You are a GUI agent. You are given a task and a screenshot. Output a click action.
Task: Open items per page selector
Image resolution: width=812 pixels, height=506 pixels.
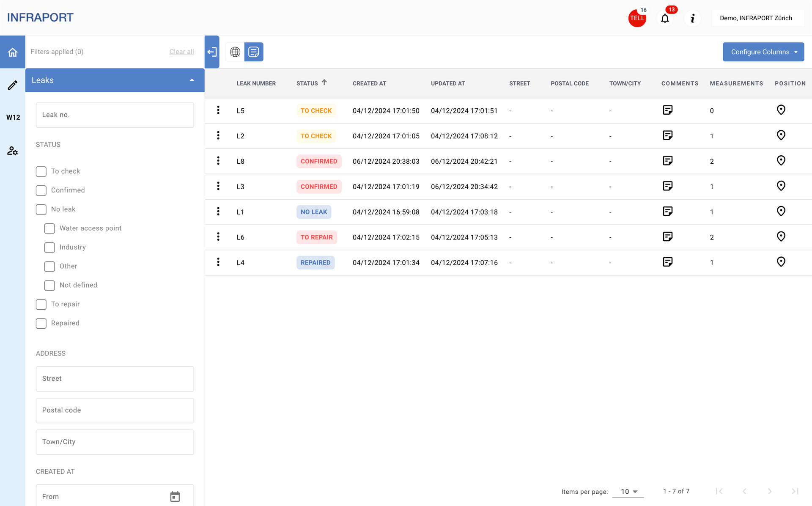628,491
